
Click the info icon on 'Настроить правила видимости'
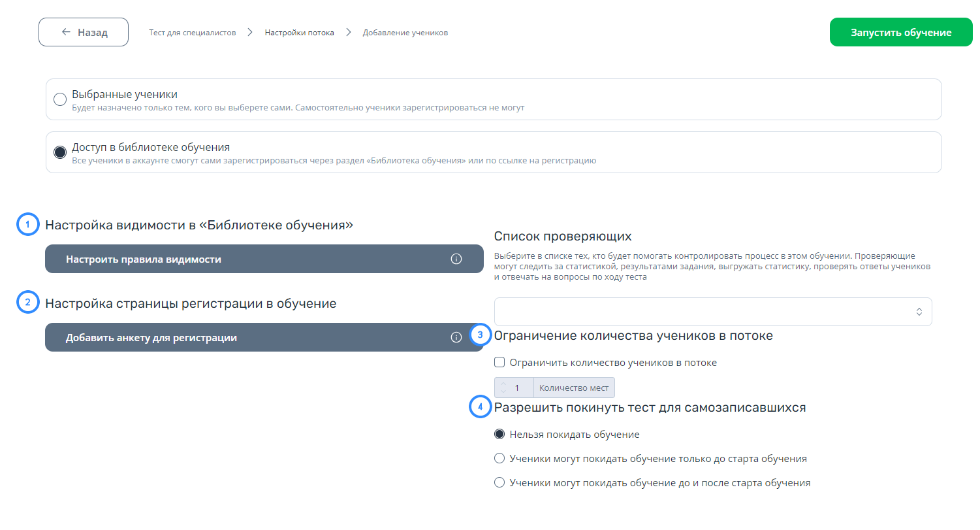[456, 259]
